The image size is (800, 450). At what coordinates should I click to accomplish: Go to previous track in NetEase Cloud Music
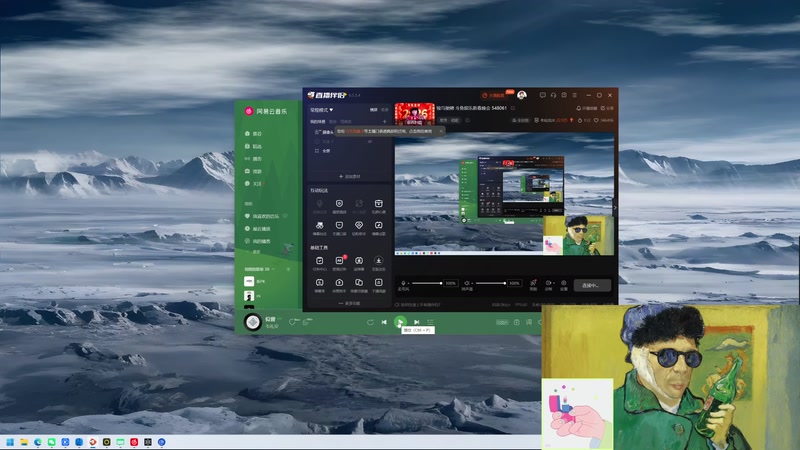pyautogui.click(x=384, y=322)
